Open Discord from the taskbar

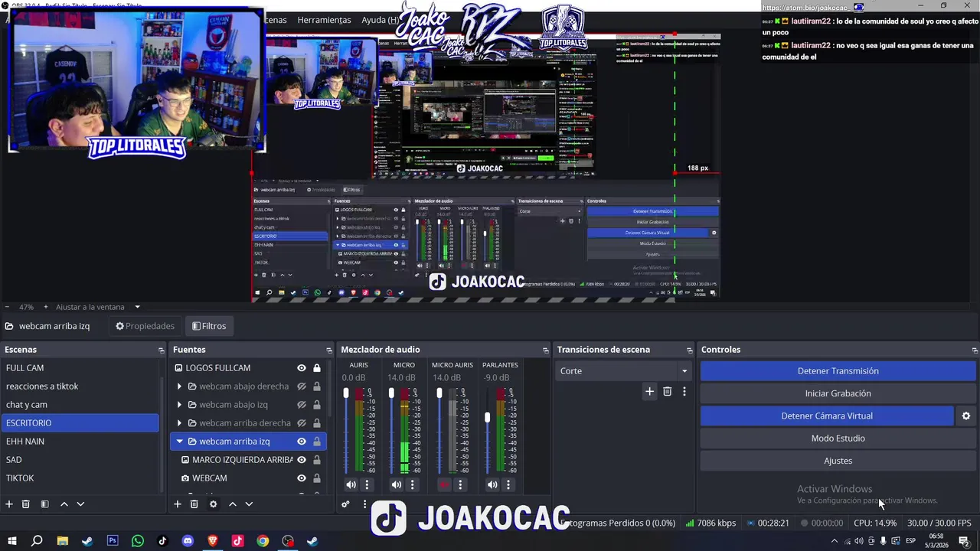188,541
